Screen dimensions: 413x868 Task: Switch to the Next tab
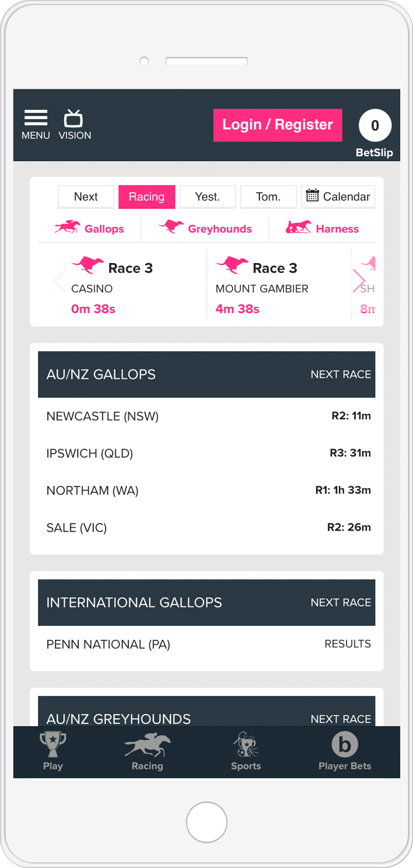[86, 197]
